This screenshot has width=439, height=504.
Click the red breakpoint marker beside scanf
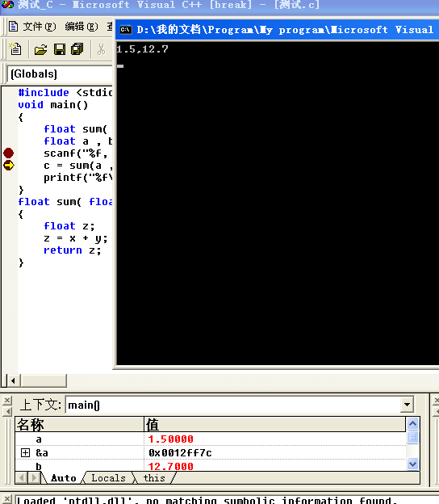click(x=9, y=153)
